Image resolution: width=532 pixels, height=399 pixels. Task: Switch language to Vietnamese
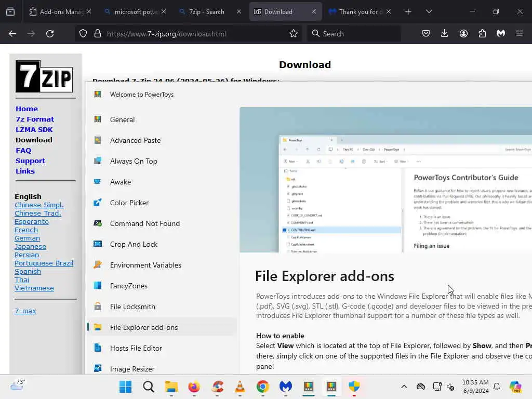pyautogui.click(x=34, y=288)
